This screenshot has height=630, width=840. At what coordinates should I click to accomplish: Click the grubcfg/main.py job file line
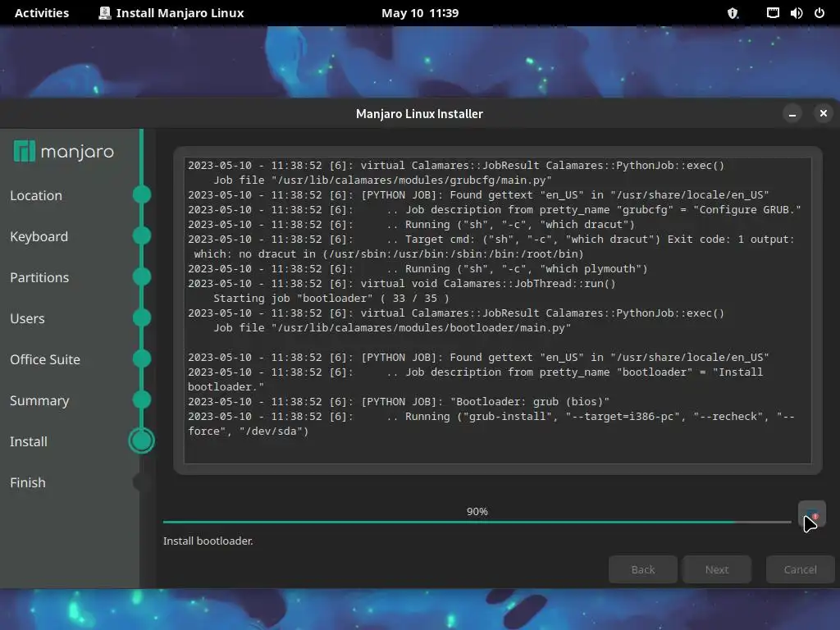pos(382,180)
